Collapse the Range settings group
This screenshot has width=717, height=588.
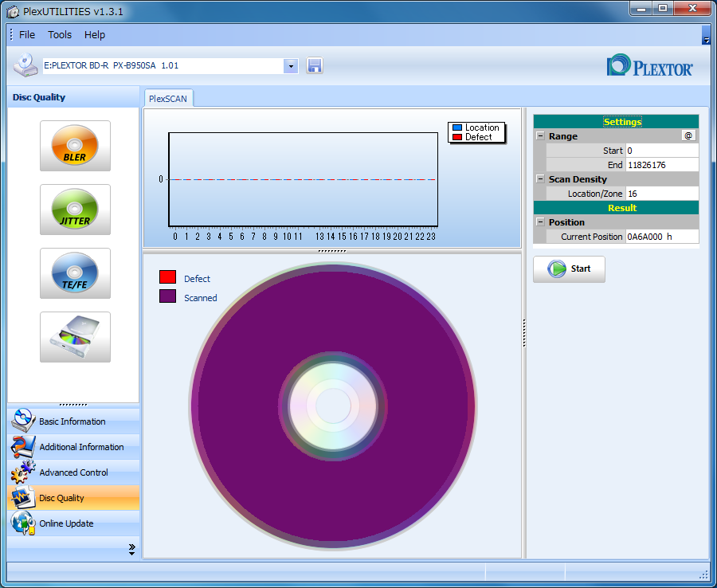540,135
